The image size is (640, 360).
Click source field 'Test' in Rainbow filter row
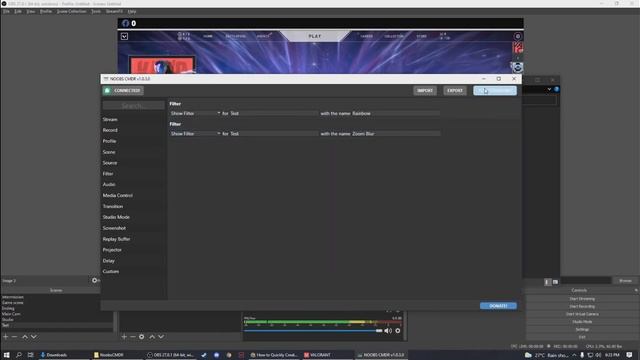pos(273,113)
